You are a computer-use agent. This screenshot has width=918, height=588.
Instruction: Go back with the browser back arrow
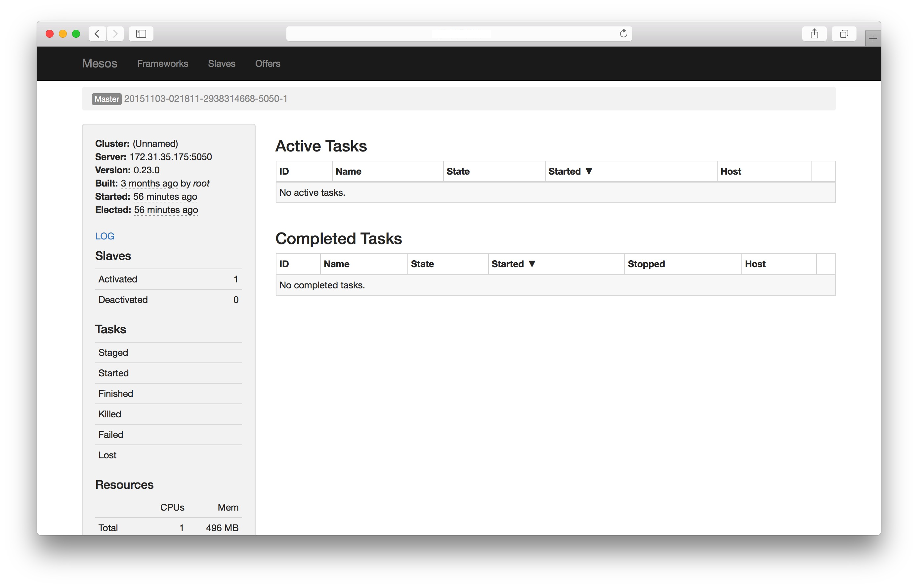click(97, 34)
